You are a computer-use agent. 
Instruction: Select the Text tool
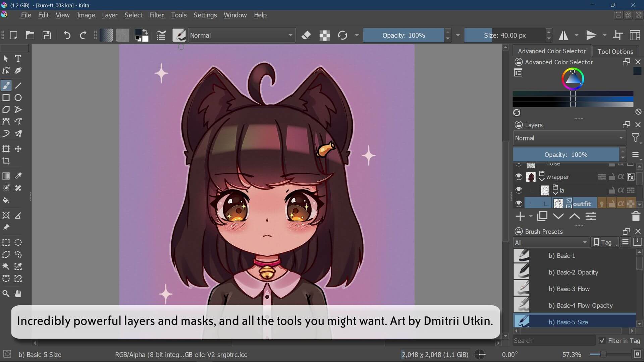pos(18,59)
